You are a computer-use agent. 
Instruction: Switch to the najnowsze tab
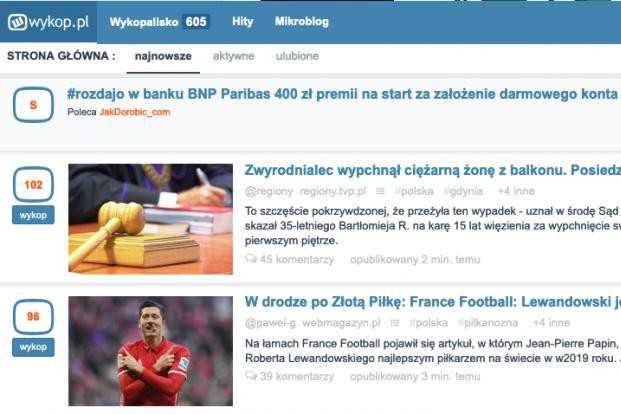[x=163, y=56]
